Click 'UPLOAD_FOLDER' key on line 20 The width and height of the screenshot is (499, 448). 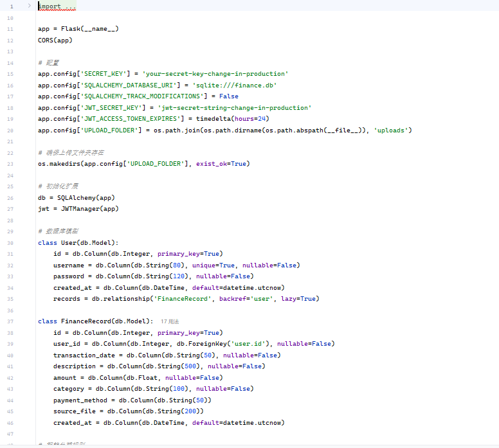point(109,130)
